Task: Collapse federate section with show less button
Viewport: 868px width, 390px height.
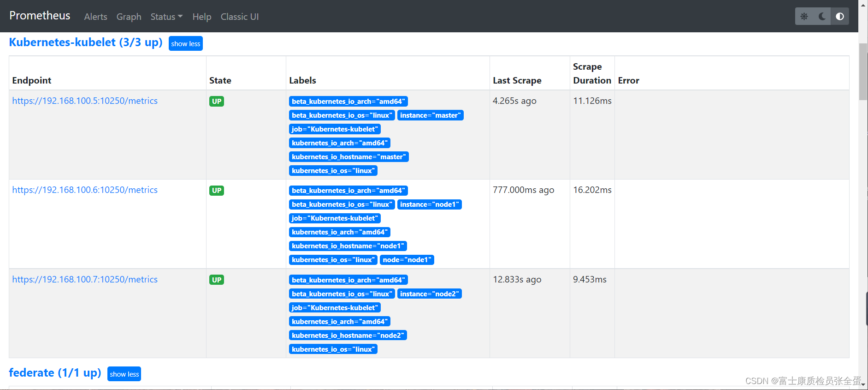Action: click(124, 374)
